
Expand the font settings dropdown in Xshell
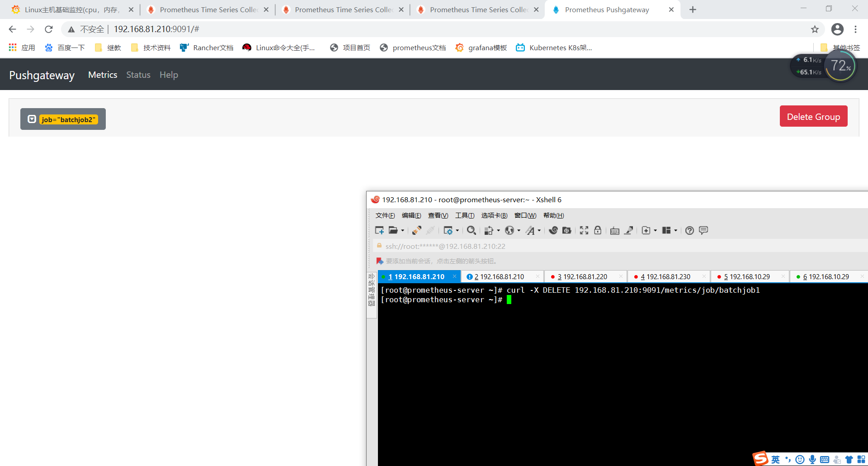click(x=538, y=230)
